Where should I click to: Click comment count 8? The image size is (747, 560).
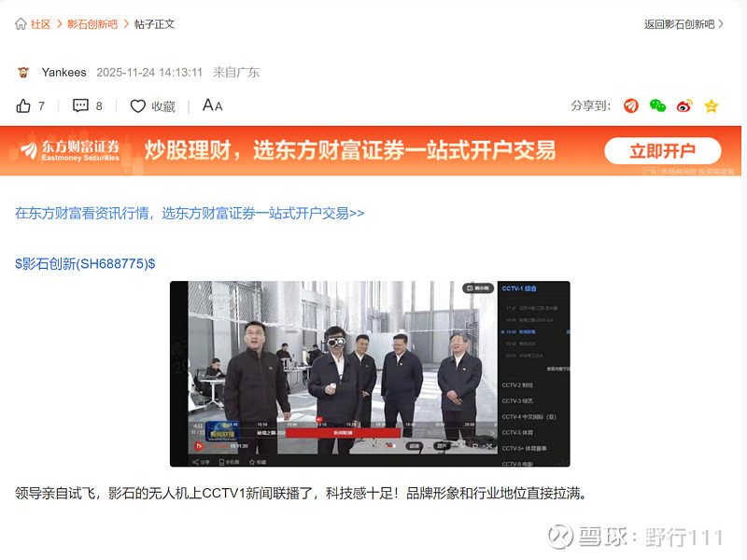point(99,106)
